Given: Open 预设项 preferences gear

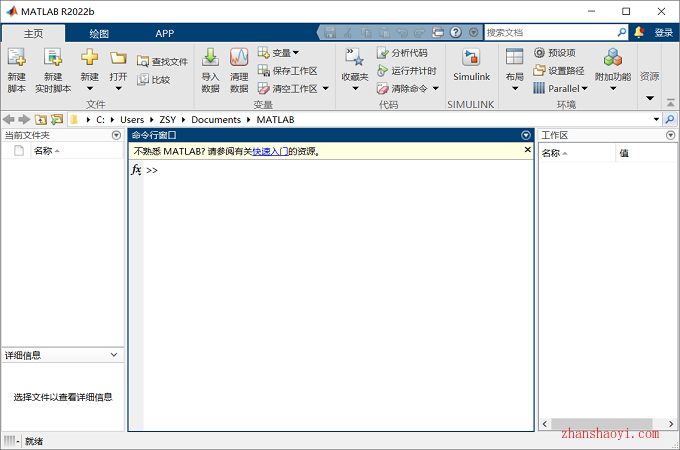Looking at the screenshot, I should (x=555, y=53).
